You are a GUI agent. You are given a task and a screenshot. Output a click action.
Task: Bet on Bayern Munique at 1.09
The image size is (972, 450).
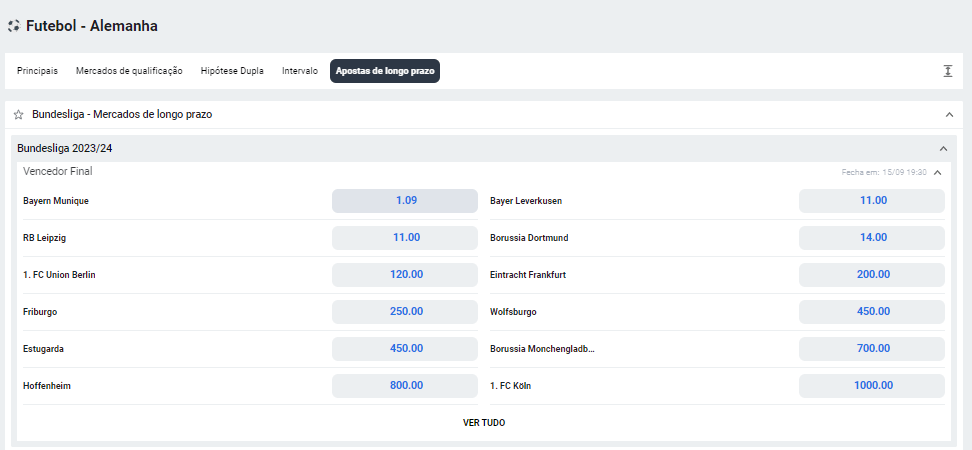tap(405, 201)
